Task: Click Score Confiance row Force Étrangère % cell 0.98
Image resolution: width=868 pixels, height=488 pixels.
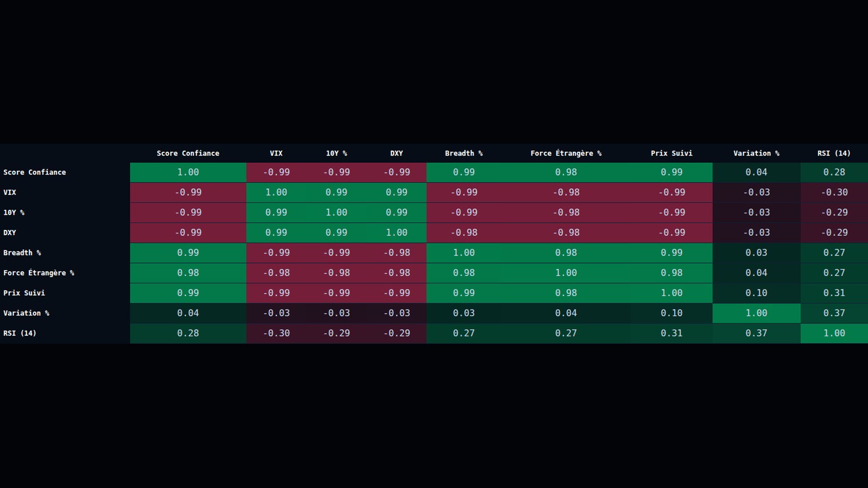Action: point(566,172)
